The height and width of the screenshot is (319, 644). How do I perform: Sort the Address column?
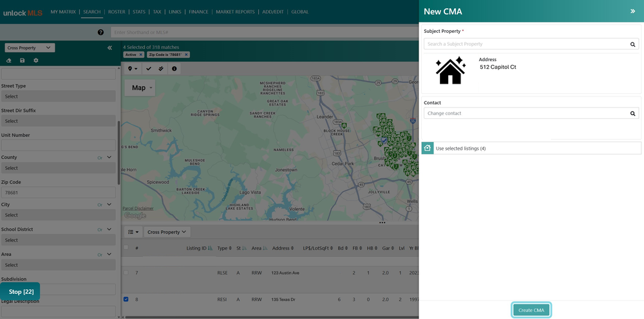coord(292,248)
